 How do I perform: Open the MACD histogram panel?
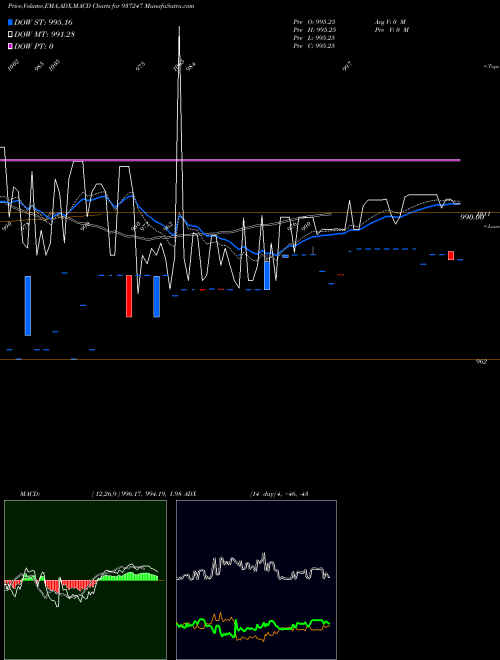(85, 580)
